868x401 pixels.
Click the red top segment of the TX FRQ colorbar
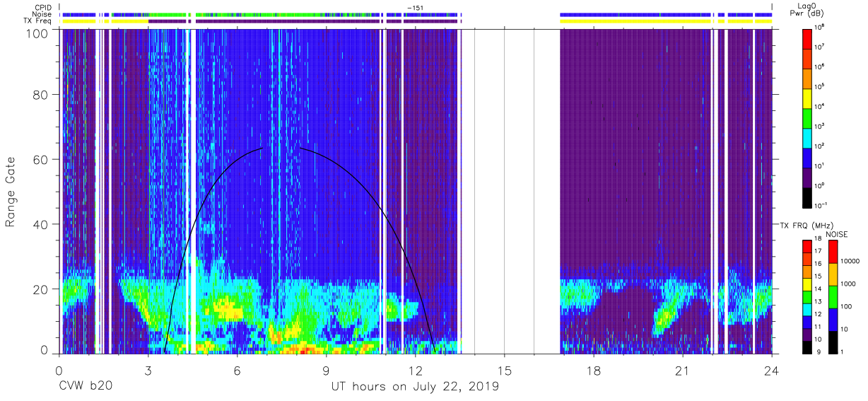coord(807,245)
